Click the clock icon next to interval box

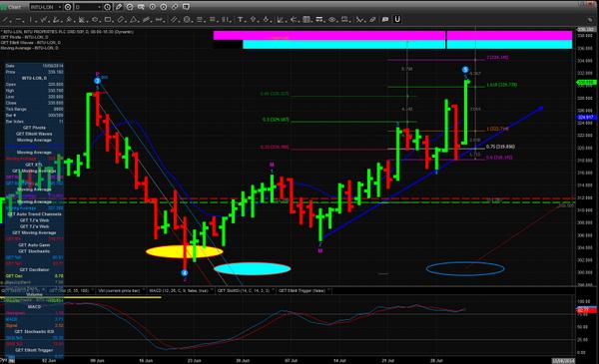tap(108, 7)
